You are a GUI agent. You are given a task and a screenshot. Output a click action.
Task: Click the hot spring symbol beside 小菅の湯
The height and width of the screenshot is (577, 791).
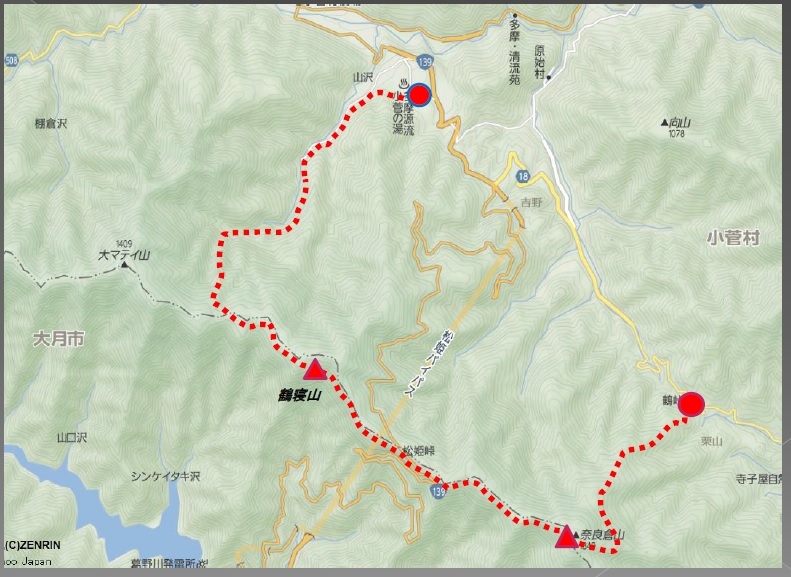coord(403,83)
